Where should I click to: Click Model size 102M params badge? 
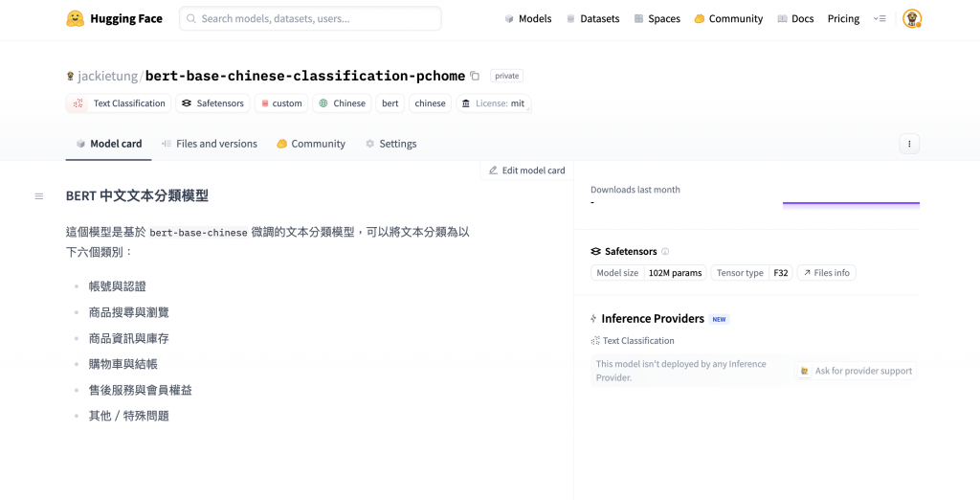click(x=649, y=273)
